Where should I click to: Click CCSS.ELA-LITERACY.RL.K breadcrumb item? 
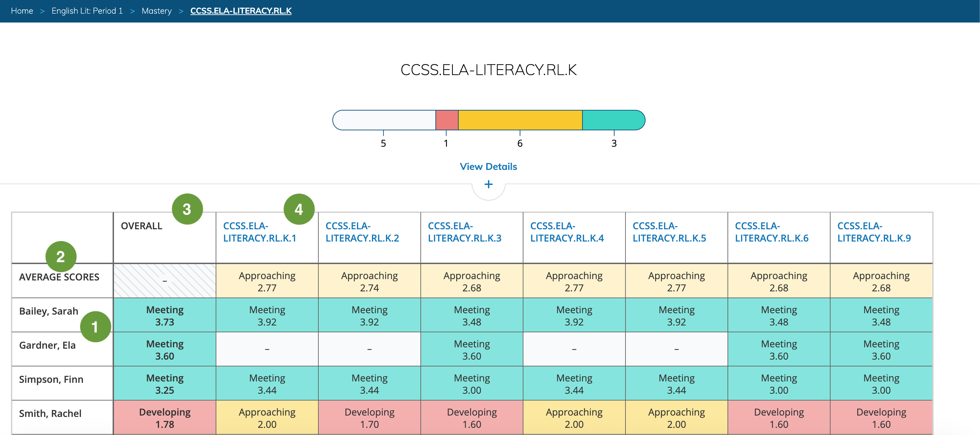click(x=241, y=11)
